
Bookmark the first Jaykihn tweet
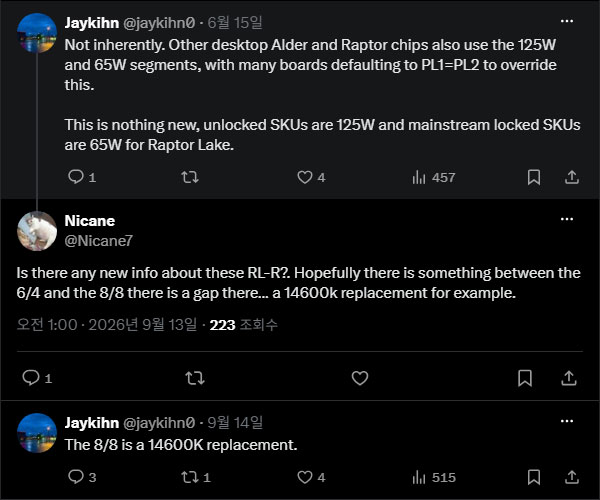tap(534, 177)
